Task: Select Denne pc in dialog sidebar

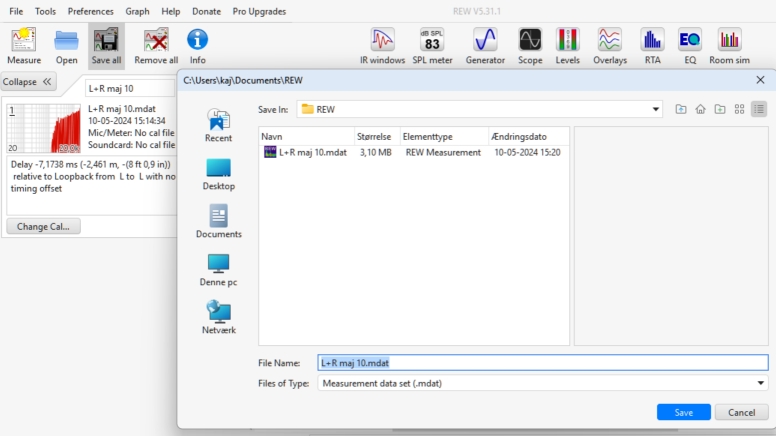Action: point(218,270)
